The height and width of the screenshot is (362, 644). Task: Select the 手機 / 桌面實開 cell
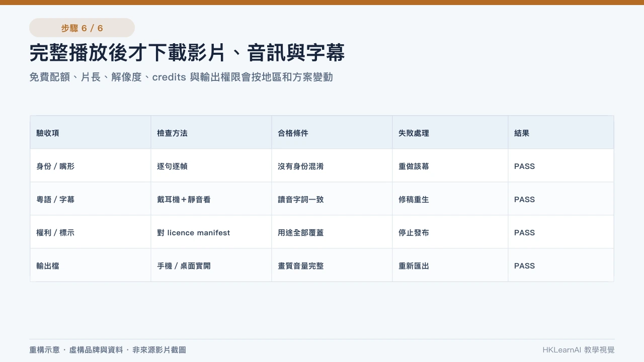(x=211, y=265)
